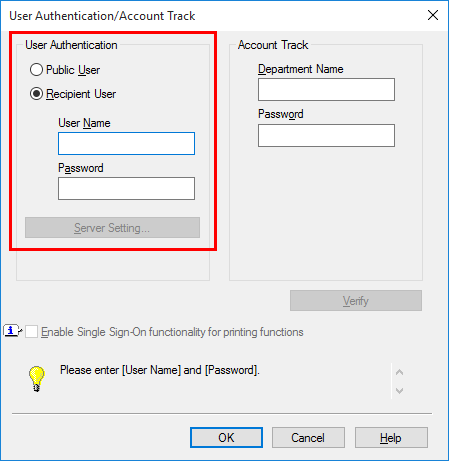Select the Recipient User radio button

[x=36, y=94]
